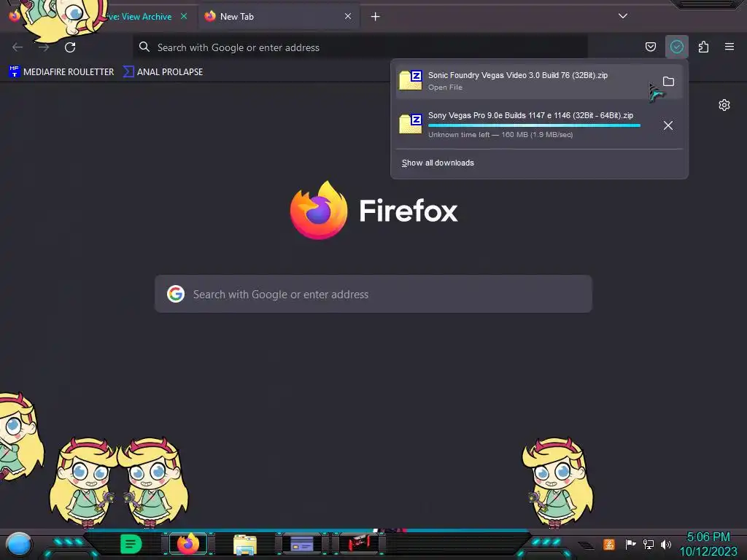The image size is (747, 560).
Task: Open the purple window app in taskbar
Action: [x=301, y=543]
